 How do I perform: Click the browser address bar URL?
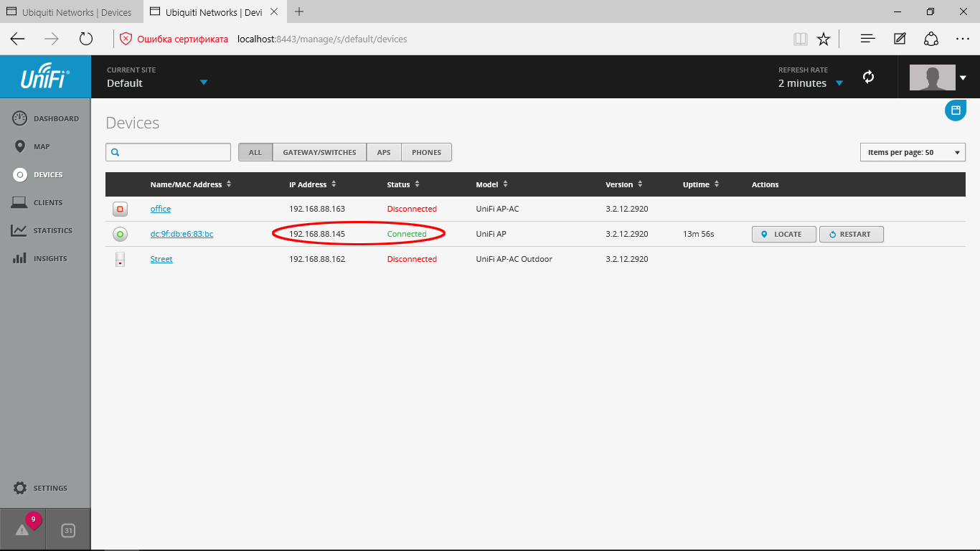[322, 39]
